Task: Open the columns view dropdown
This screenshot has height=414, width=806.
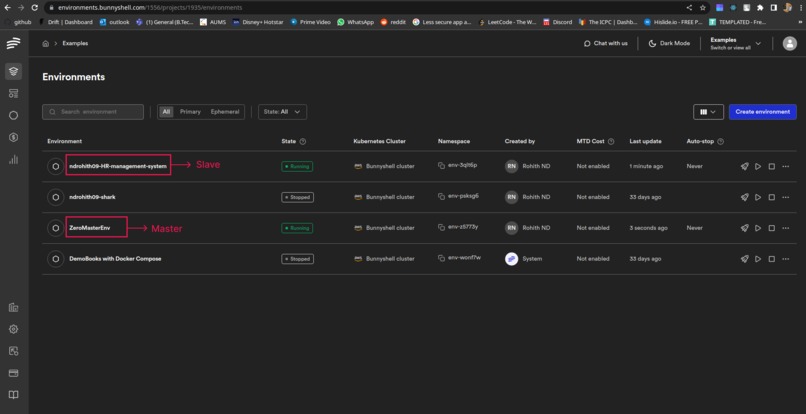Action: click(708, 112)
